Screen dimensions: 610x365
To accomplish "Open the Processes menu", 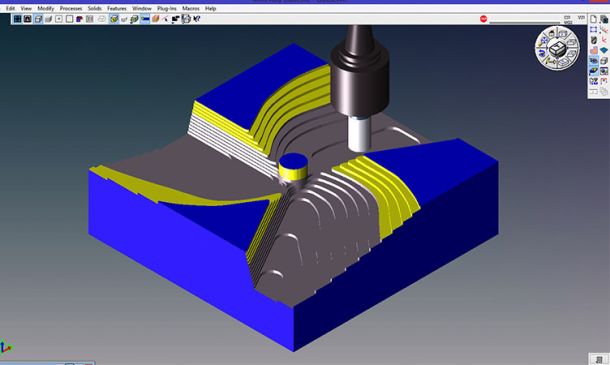I will (x=70, y=8).
